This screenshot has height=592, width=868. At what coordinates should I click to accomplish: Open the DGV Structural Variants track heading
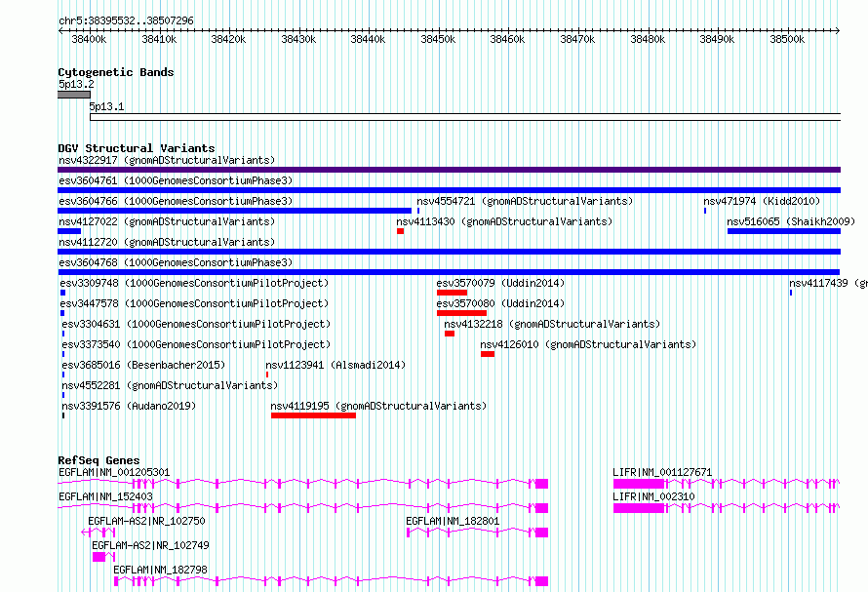pos(137,148)
